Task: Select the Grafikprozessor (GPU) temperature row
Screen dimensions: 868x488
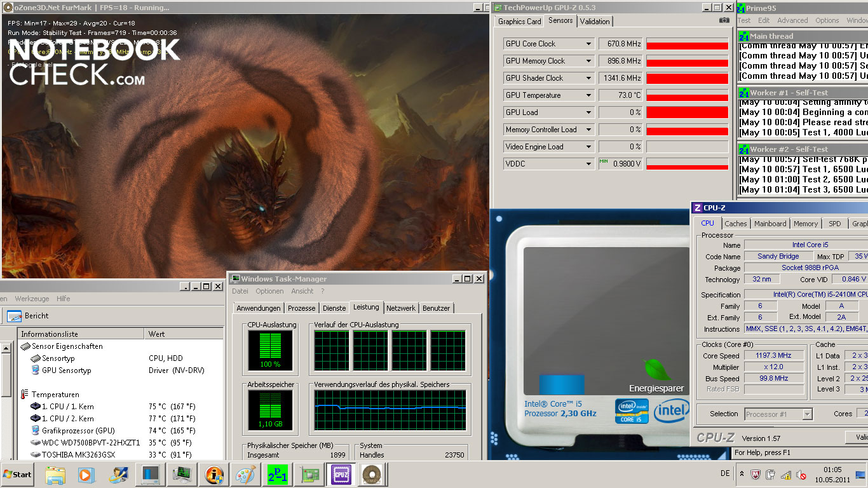Action: tap(121, 430)
